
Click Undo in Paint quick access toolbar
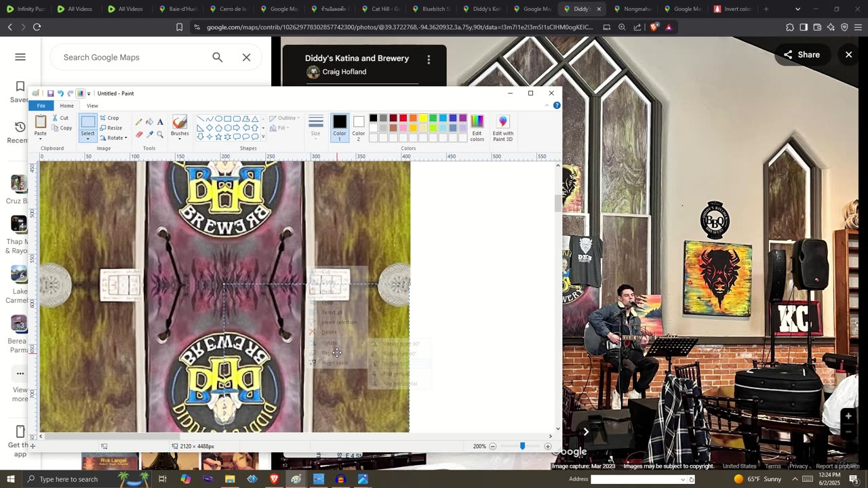pyautogui.click(x=60, y=94)
